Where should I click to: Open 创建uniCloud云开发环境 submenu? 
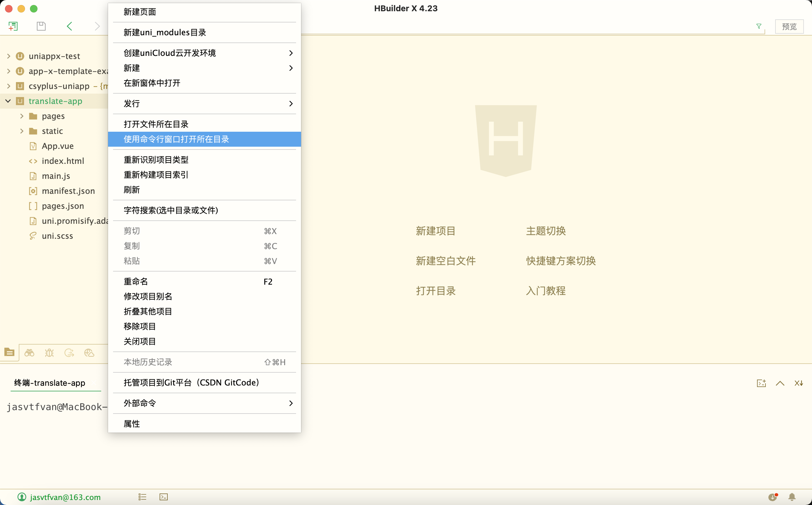tap(205, 53)
